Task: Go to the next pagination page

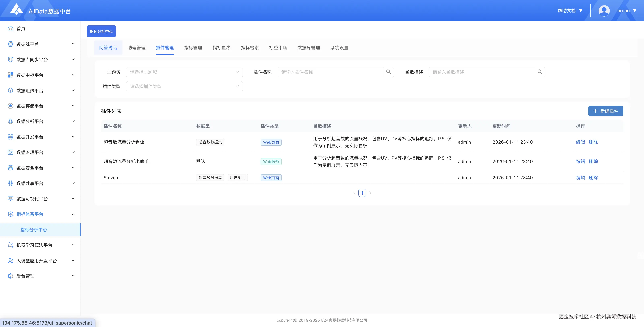Action: (370, 193)
